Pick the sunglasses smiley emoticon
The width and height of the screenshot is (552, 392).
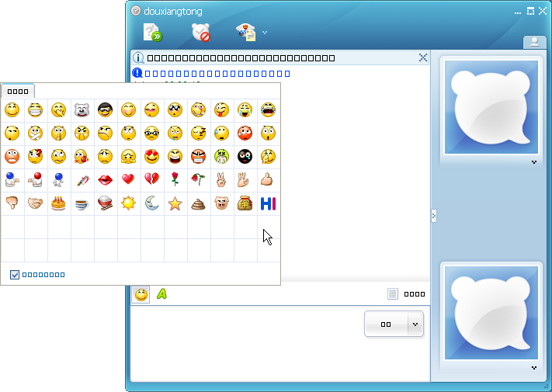[x=106, y=110]
